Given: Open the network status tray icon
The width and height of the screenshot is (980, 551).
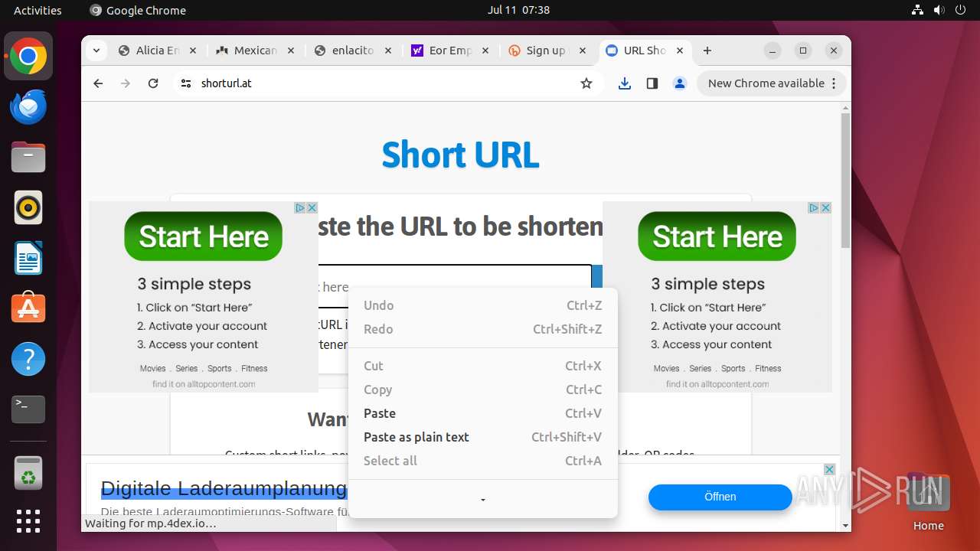Looking at the screenshot, I should 918,10.
